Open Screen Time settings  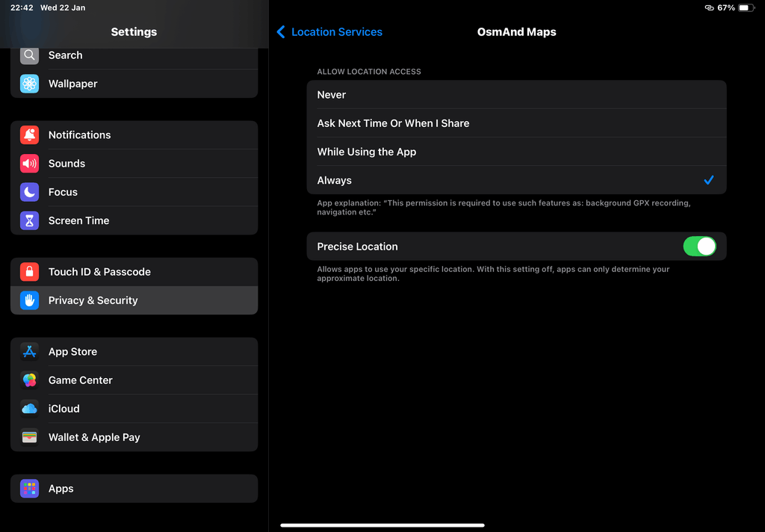(134, 220)
